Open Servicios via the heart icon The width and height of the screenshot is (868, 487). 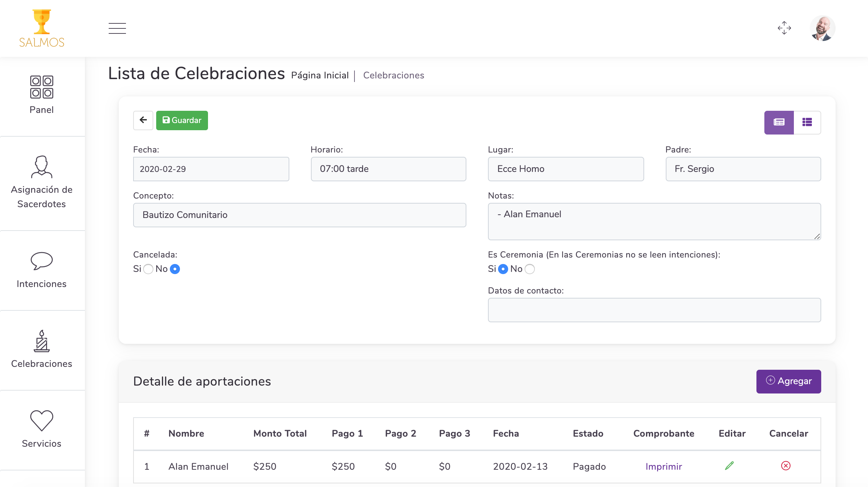tap(42, 420)
